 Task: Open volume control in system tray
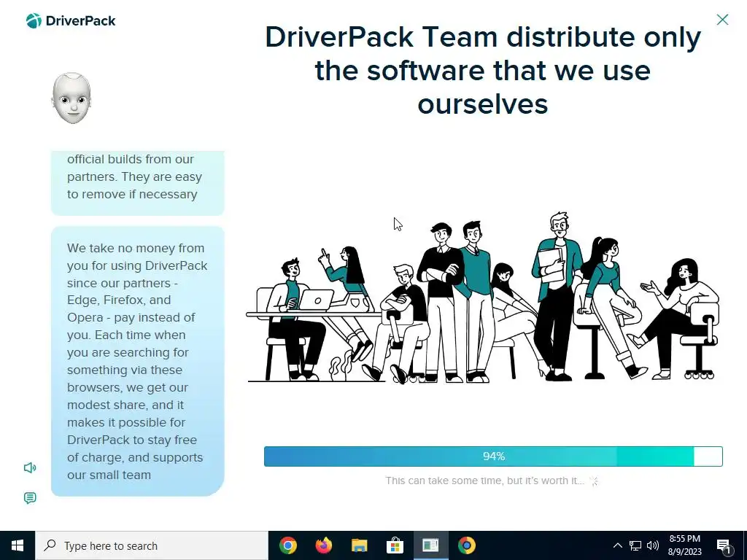(653, 545)
